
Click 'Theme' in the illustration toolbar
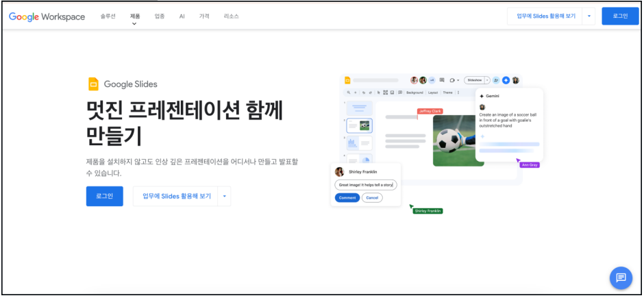(x=447, y=92)
